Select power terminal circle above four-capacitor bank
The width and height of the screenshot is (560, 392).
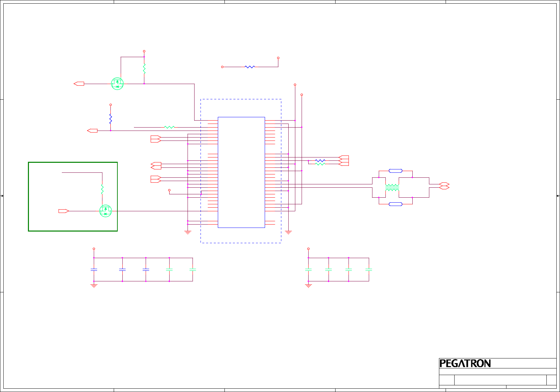(x=308, y=248)
